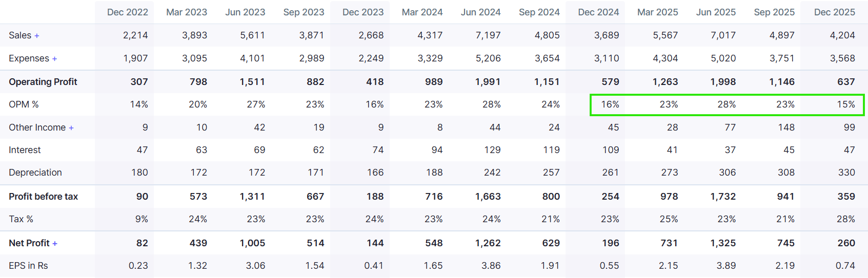Expand Other Income details

71,128
